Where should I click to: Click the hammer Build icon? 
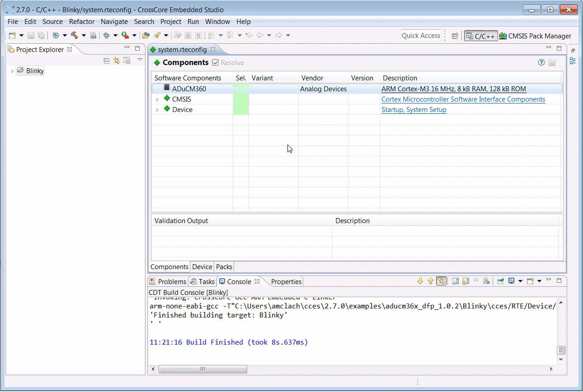75,35
